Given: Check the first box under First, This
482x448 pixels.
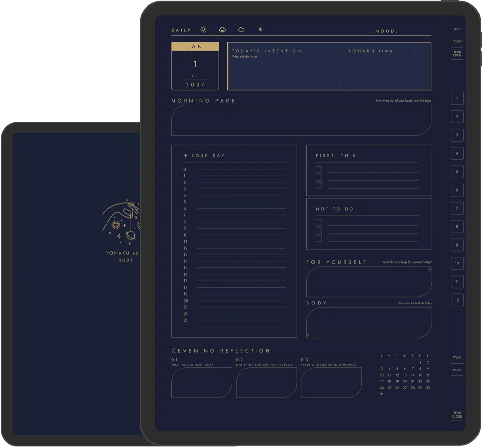Looking at the screenshot, I should pos(319,169).
